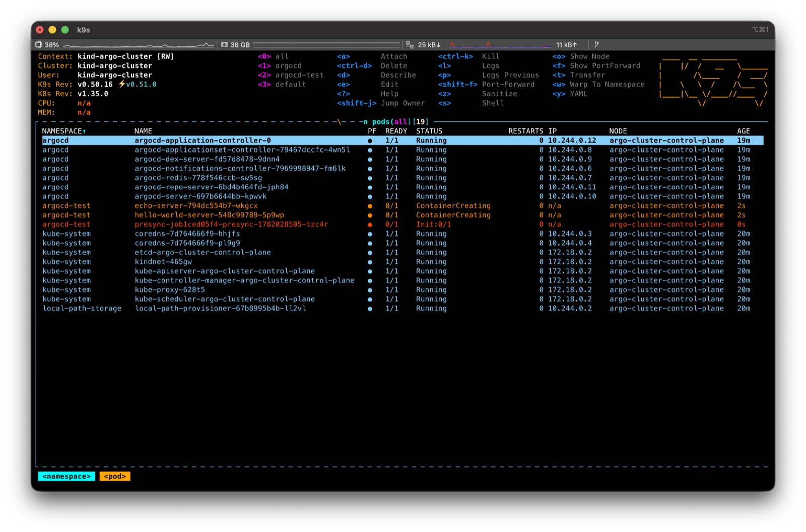The height and width of the screenshot is (532, 806).
Task: Click the <pod> breadcrumb
Action: click(115, 476)
